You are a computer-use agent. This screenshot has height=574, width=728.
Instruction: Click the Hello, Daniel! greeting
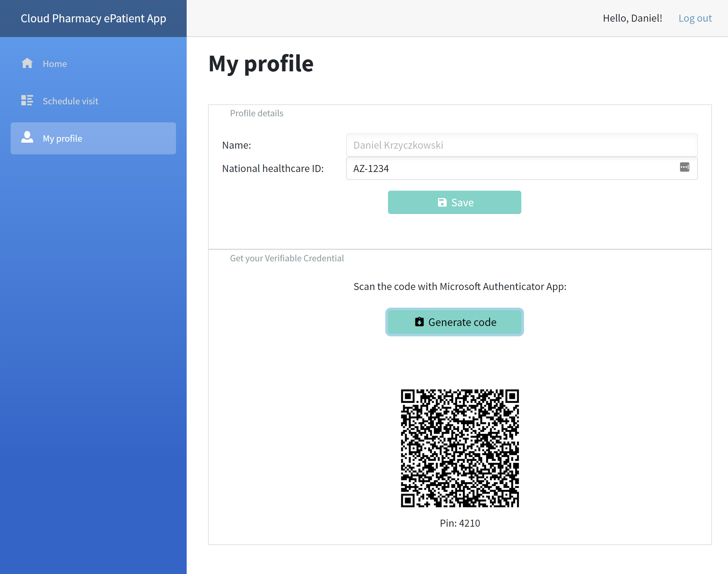click(632, 18)
